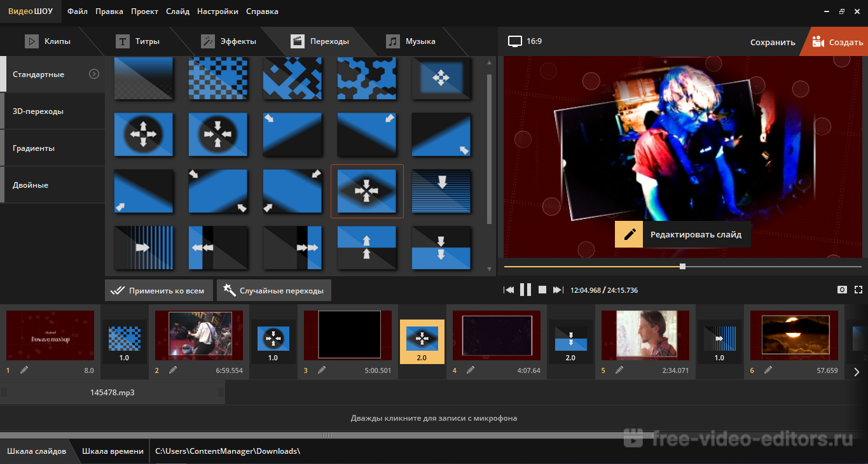Select the double down-arrows transition in gallery

441,248
